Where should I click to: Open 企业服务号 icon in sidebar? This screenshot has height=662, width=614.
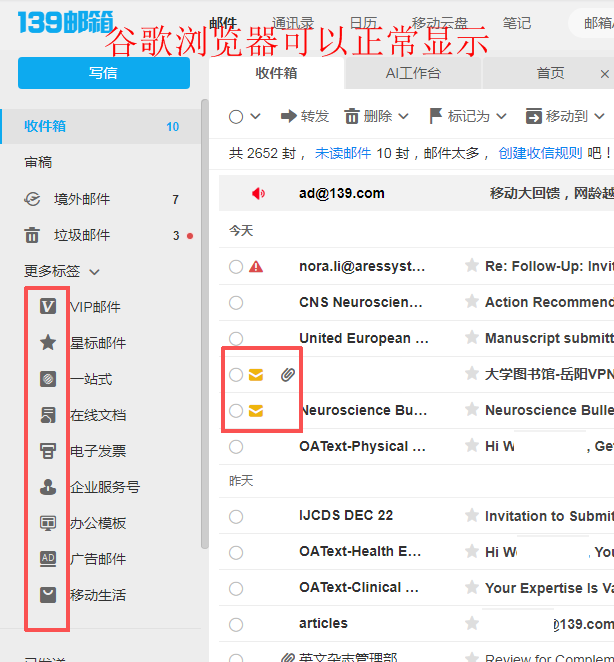48,487
